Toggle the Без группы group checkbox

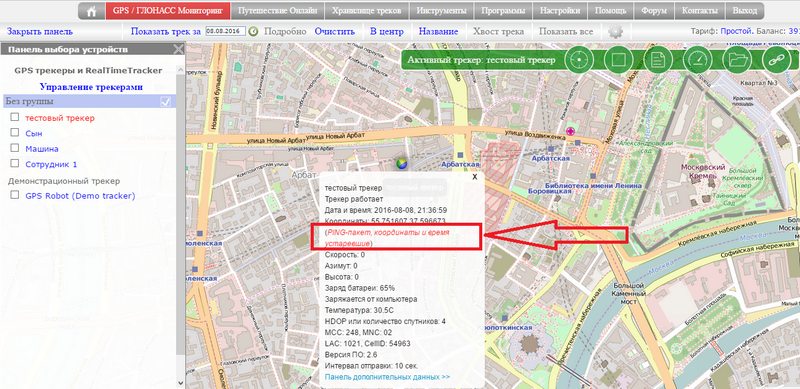[x=166, y=102]
